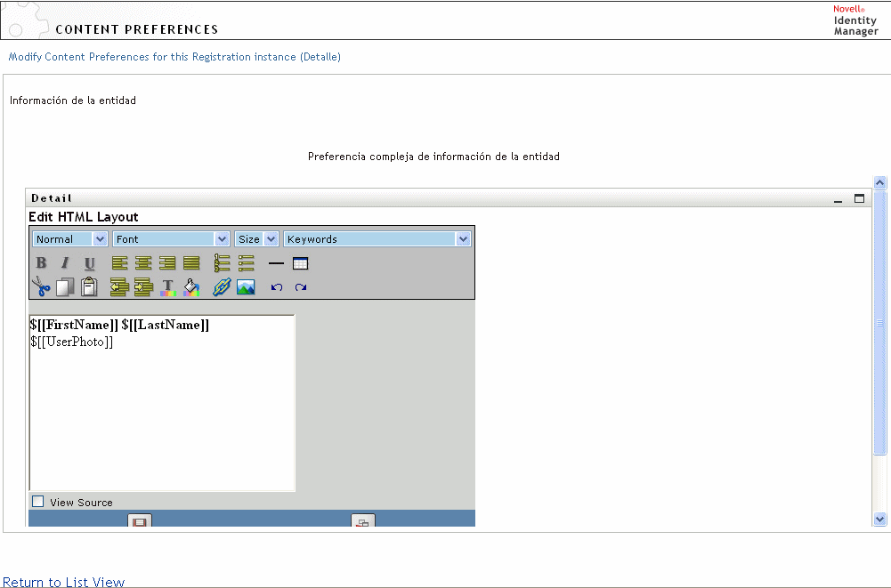Image resolution: width=891 pixels, height=588 pixels.
Task: Click Modify Content Preferences heading text
Action: click(175, 57)
